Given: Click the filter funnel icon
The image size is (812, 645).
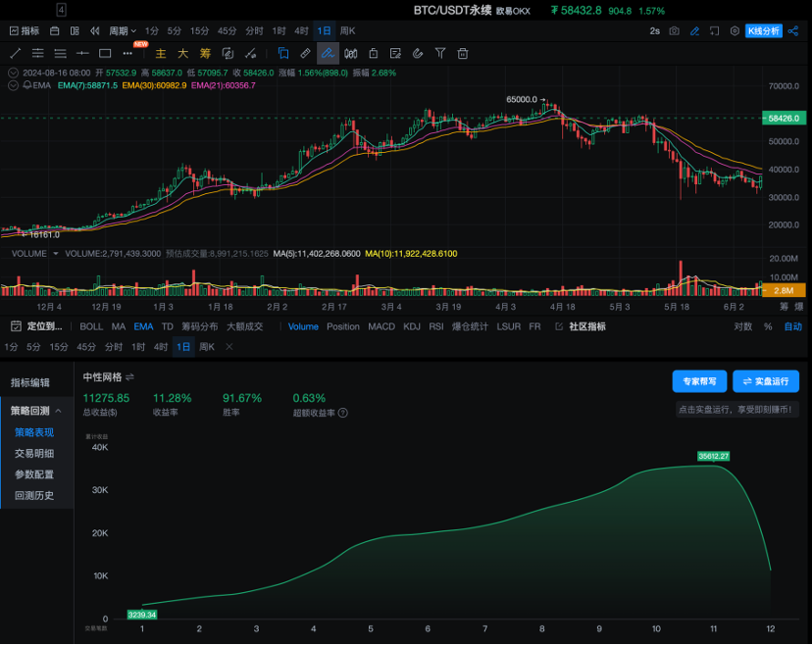Looking at the screenshot, I should point(440,53).
